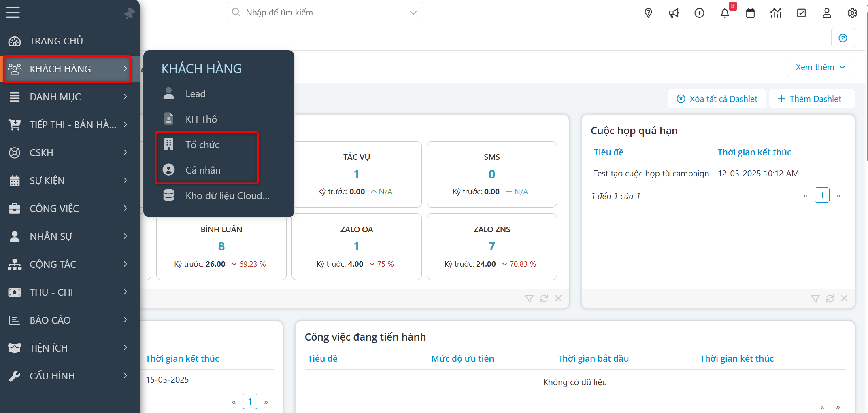Select Tổ chức in Khách hàng submenu
The height and width of the screenshot is (413, 868).
202,145
